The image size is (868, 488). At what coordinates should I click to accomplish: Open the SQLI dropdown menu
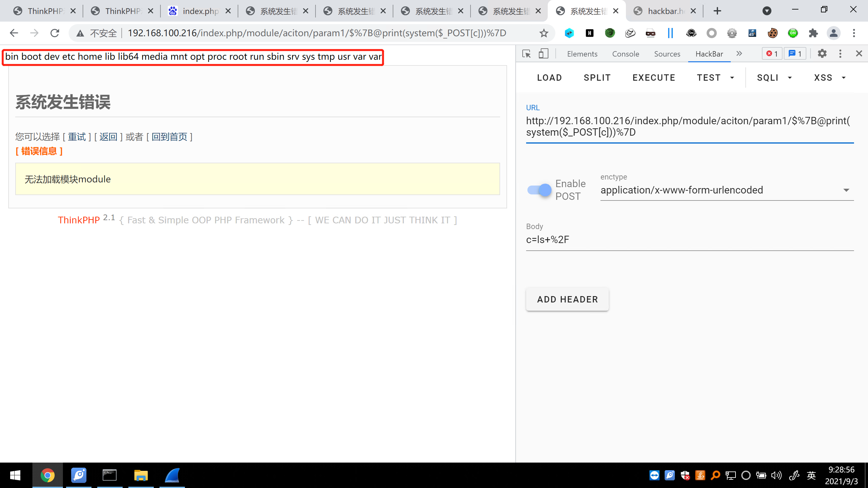tap(774, 78)
